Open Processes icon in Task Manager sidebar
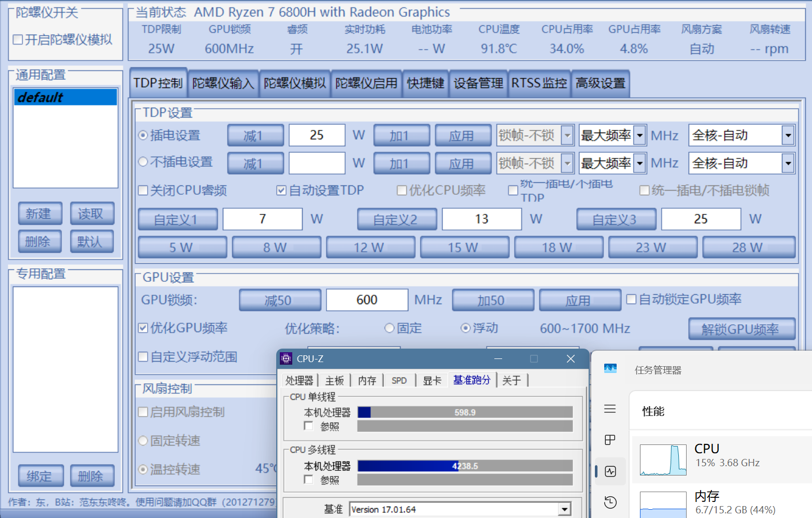This screenshot has width=812, height=518. click(610, 440)
